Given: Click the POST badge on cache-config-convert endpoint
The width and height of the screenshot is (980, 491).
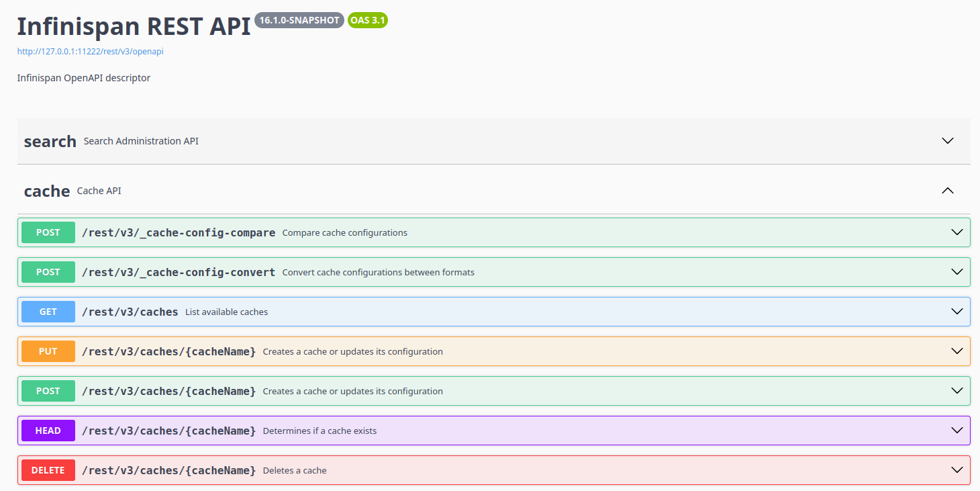Looking at the screenshot, I should click(x=48, y=272).
